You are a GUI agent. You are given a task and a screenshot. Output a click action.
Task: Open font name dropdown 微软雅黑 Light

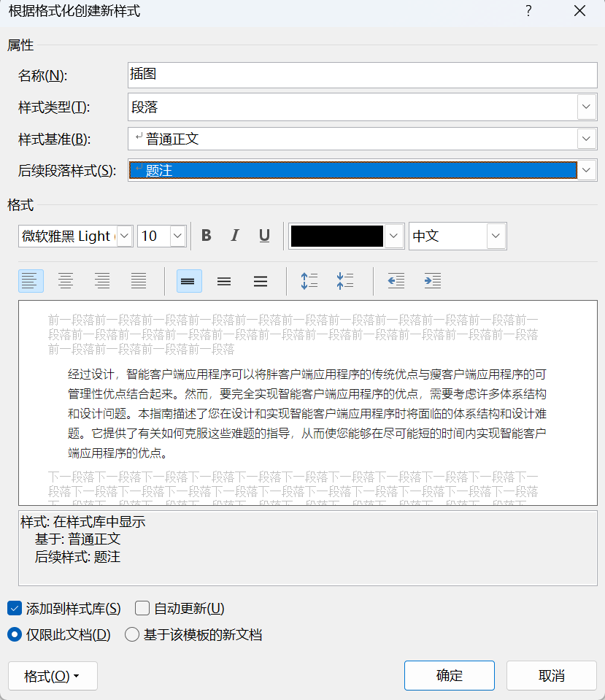(x=125, y=236)
